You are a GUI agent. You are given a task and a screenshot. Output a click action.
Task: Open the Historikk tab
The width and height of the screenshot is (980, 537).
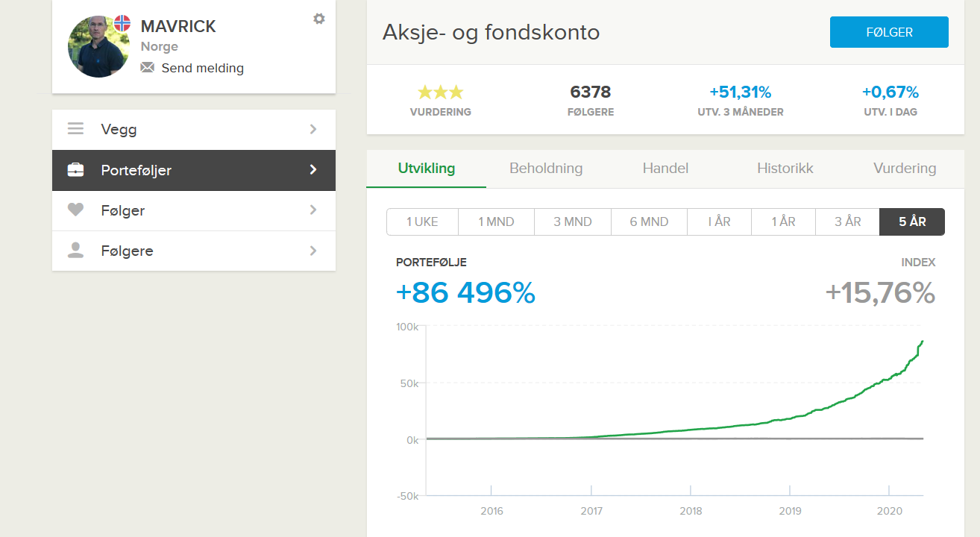[x=785, y=168]
